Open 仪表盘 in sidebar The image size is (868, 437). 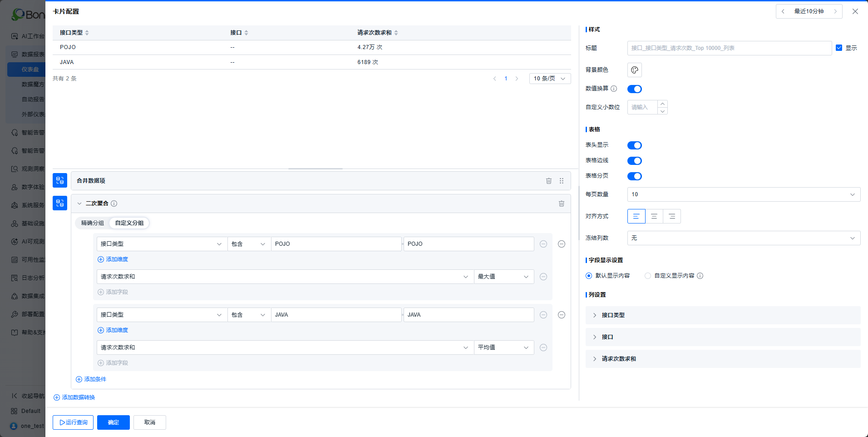(26, 70)
